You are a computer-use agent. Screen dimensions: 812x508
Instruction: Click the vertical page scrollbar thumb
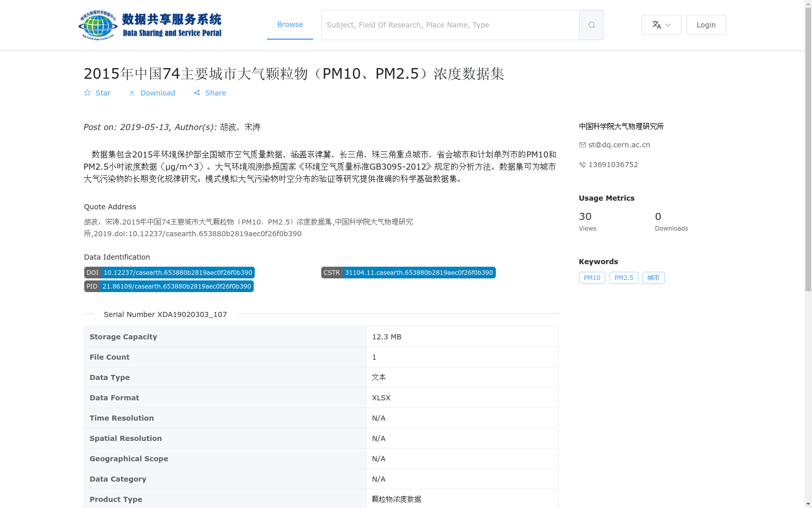click(x=808, y=149)
